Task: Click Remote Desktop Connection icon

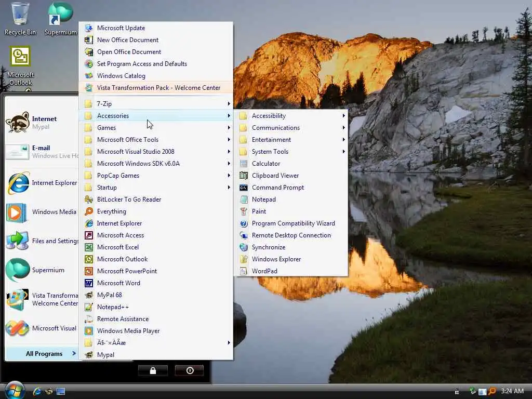Action: click(243, 235)
